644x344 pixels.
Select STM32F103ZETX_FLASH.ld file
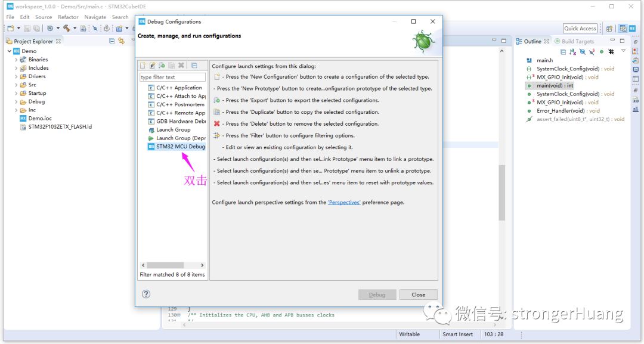tap(56, 127)
